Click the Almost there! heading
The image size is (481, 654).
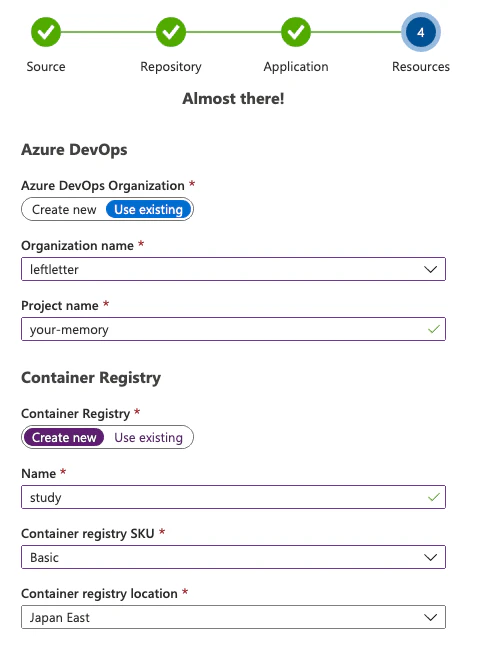click(233, 99)
